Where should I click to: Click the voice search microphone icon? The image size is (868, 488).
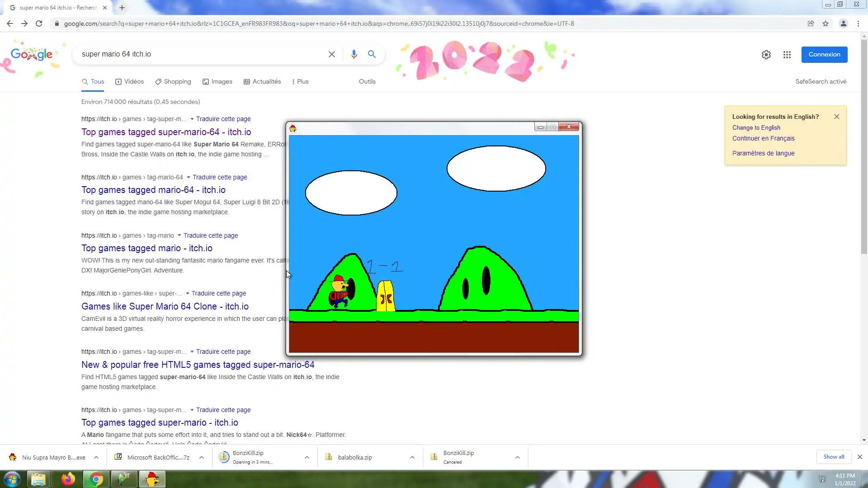pyautogui.click(x=354, y=54)
